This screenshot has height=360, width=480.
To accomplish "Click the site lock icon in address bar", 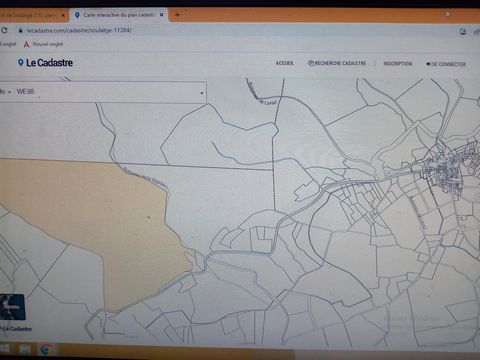I will pyautogui.click(x=21, y=30).
